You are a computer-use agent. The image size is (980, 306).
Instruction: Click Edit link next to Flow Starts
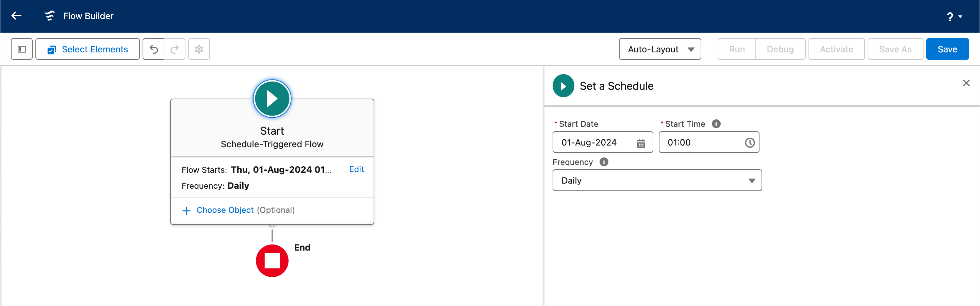pos(356,170)
